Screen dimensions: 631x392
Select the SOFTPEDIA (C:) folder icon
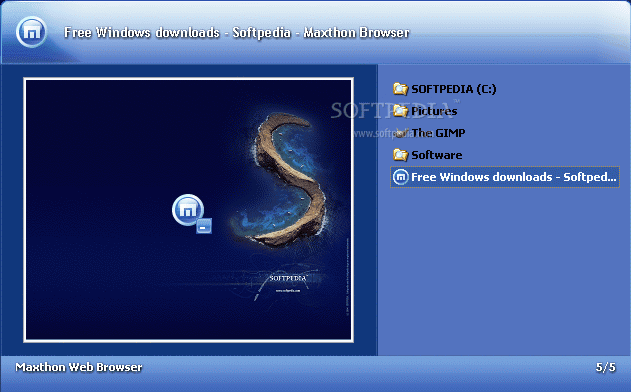tap(400, 89)
